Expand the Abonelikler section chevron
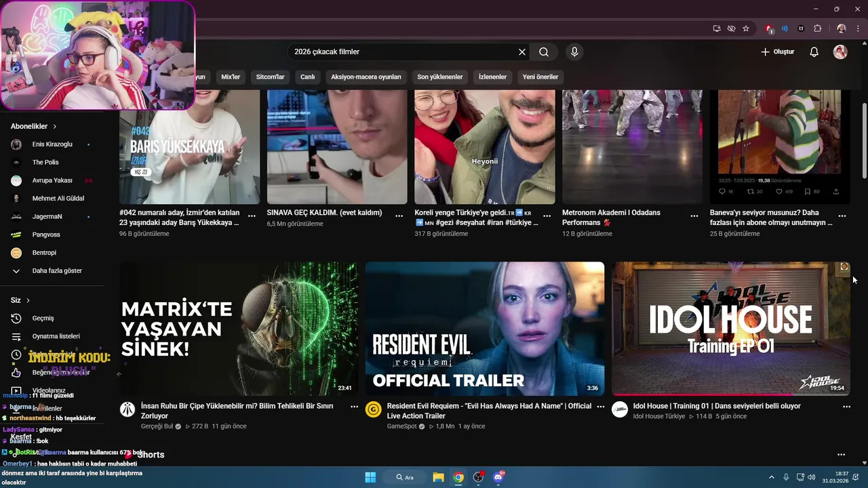 (x=55, y=126)
